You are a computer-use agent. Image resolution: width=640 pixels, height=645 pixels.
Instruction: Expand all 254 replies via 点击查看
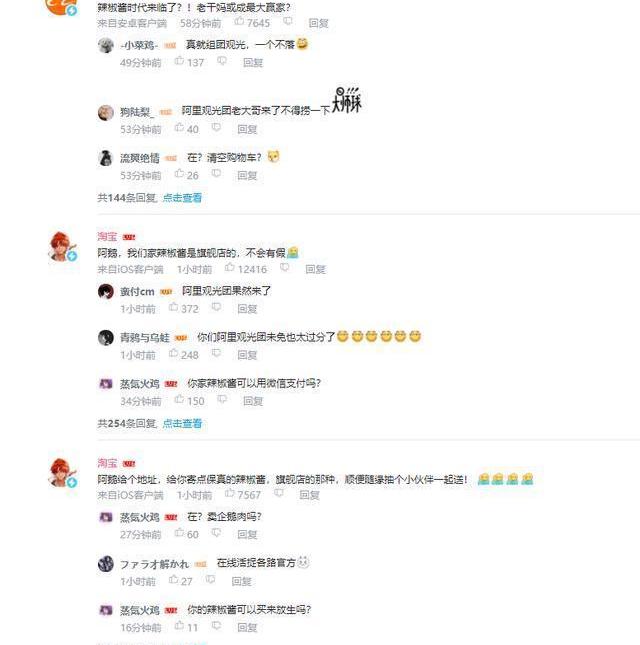coord(182,423)
